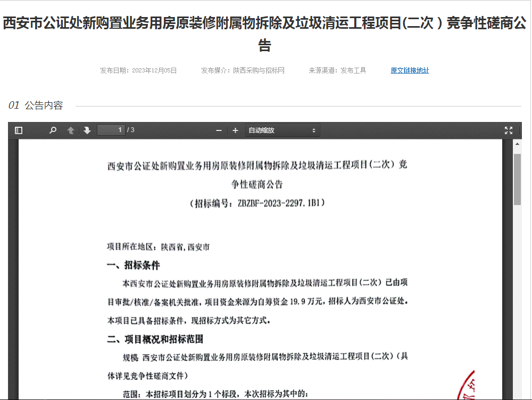Click the PDF document title line ending 竞
Viewport: 532px width, 400px height.
pos(257,165)
